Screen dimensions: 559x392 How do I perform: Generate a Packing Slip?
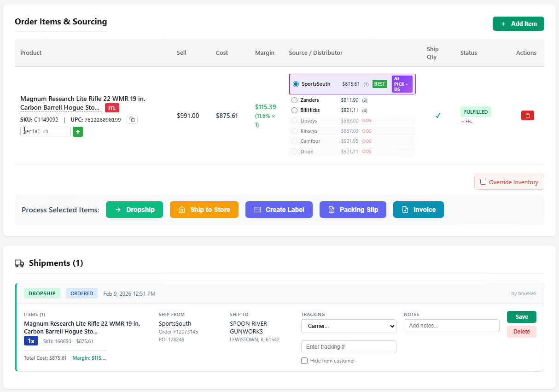click(x=353, y=210)
